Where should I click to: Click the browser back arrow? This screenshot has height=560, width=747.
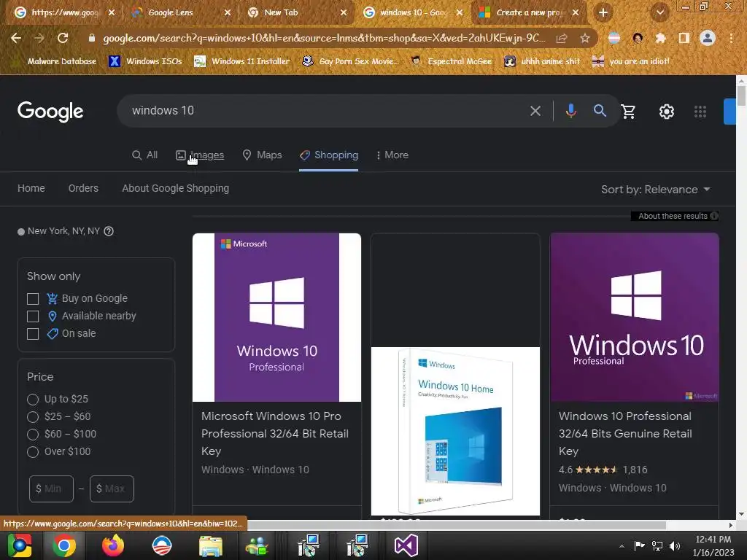(x=16, y=38)
